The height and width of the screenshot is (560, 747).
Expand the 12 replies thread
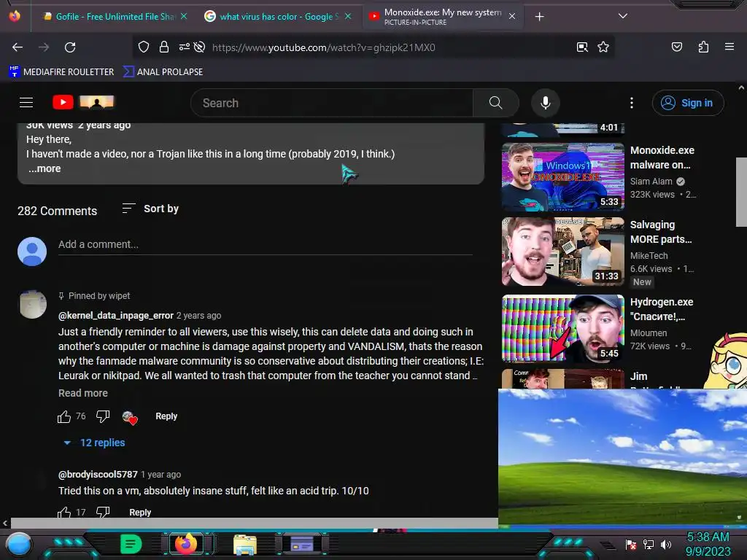[x=94, y=443]
